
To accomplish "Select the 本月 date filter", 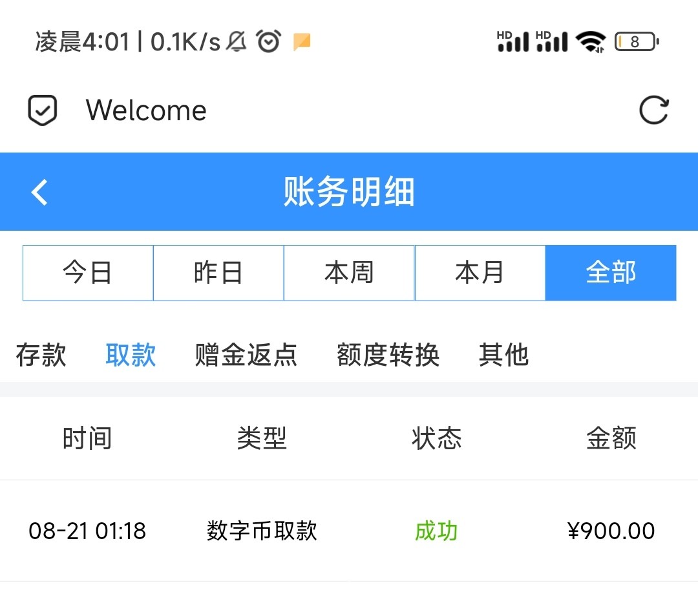I will click(x=480, y=273).
